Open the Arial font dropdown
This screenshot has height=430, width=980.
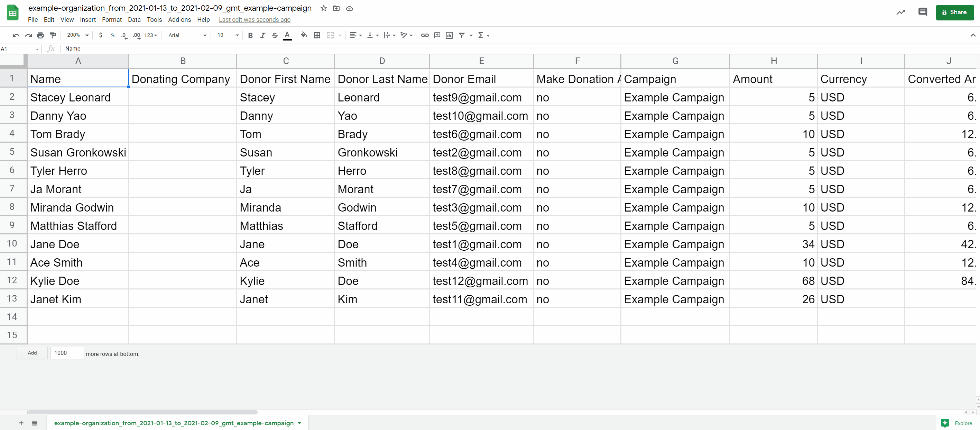187,35
